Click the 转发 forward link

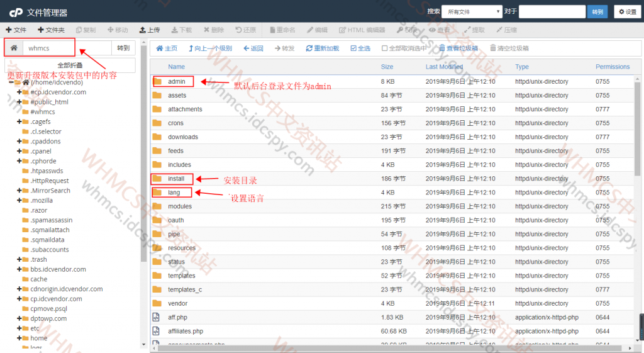click(285, 48)
